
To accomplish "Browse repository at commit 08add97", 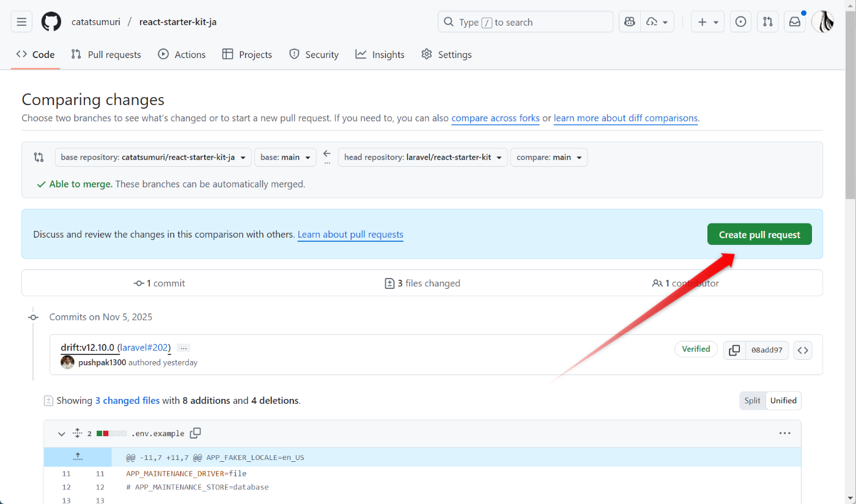I will point(803,350).
